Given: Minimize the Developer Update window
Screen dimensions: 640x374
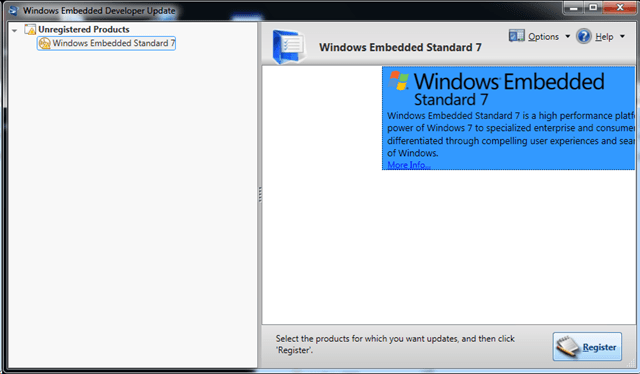Looking at the screenshot, I should (x=574, y=8).
